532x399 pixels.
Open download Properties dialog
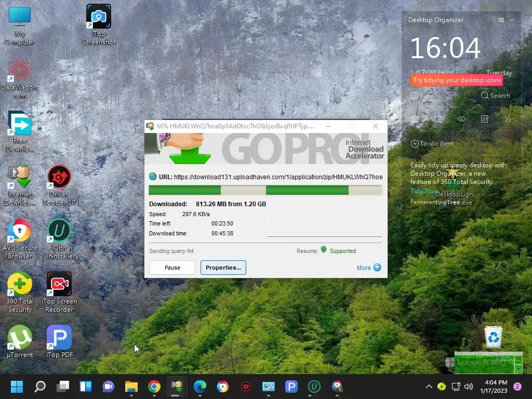[223, 268]
